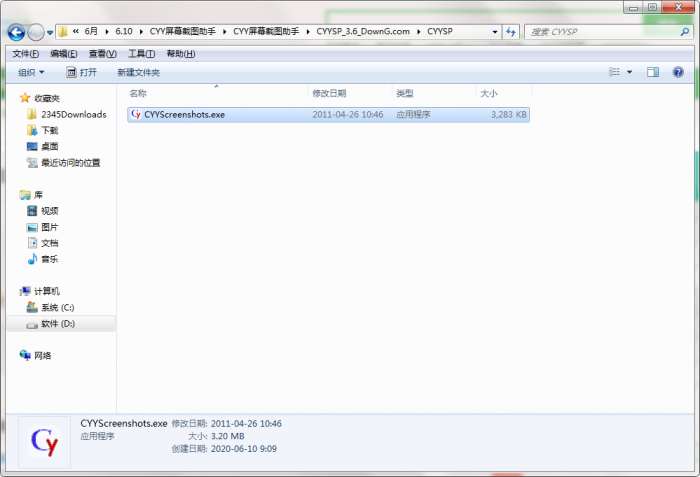Click the 打开 toolbar button

coord(81,72)
